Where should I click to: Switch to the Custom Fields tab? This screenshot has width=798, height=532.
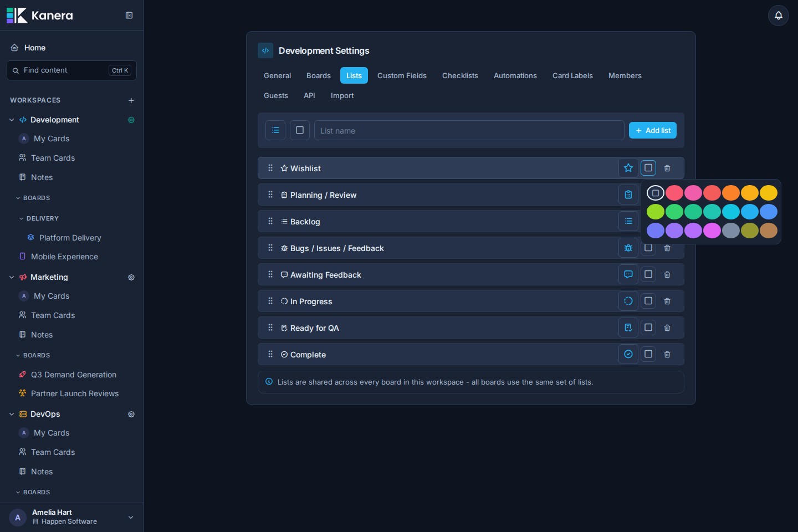[x=402, y=75]
